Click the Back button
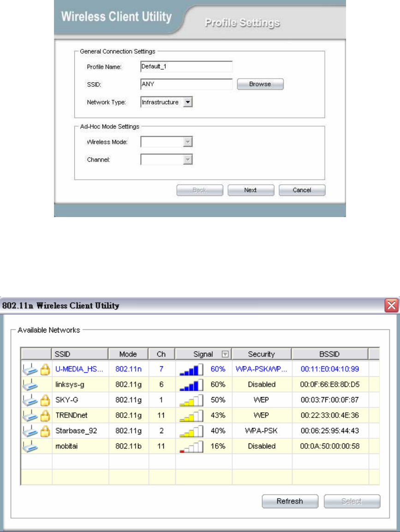Viewport: 400px width, 532px height. [x=200, y=190]
